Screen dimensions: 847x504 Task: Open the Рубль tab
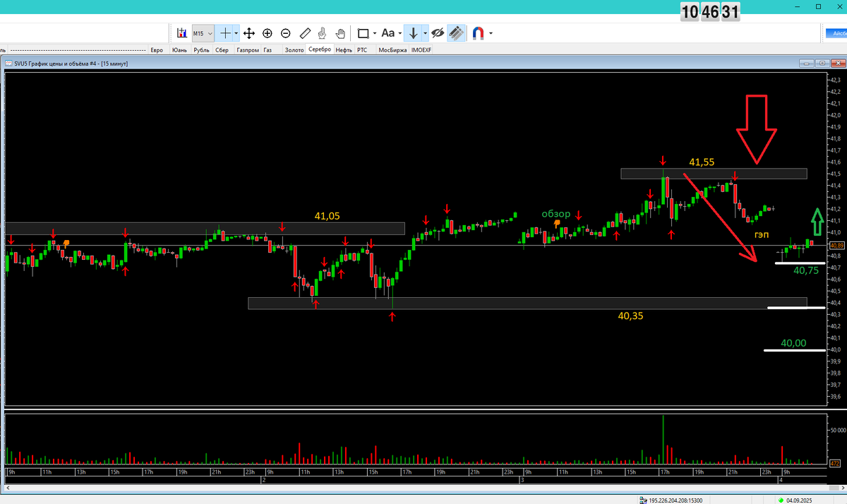pyautogui.click(x=202, y=50)
